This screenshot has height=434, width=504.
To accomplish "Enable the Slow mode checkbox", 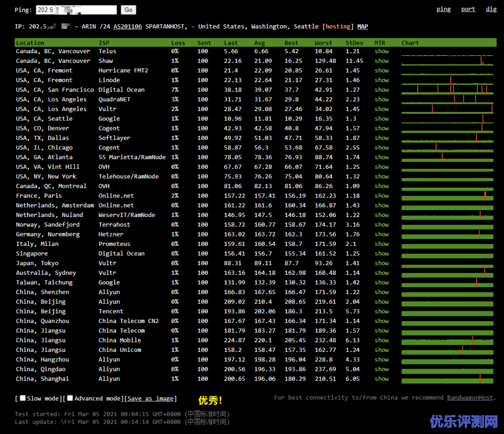I will (23, 398).
